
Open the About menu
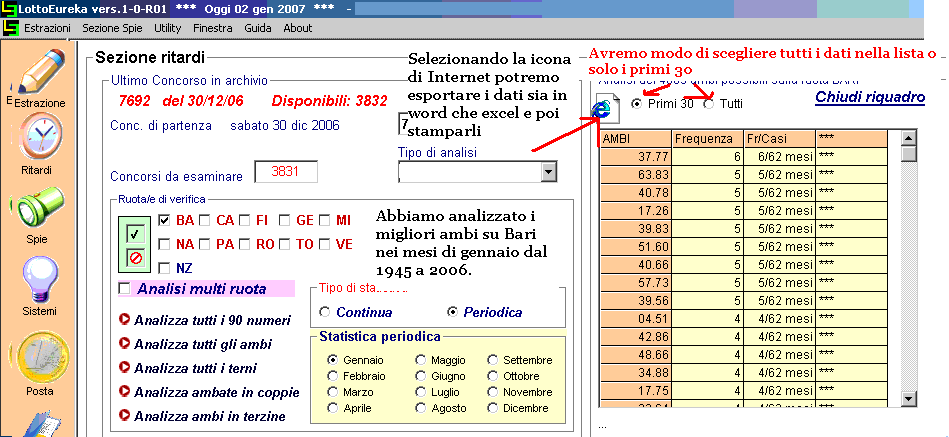point(298,28)
